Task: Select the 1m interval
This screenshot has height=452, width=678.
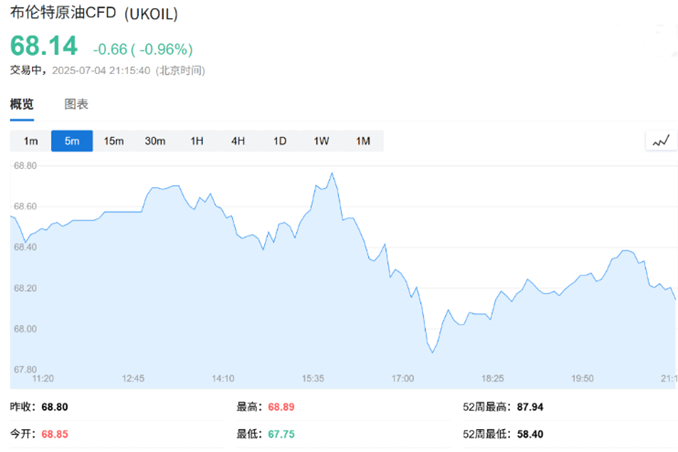Action: pos(31,141)
